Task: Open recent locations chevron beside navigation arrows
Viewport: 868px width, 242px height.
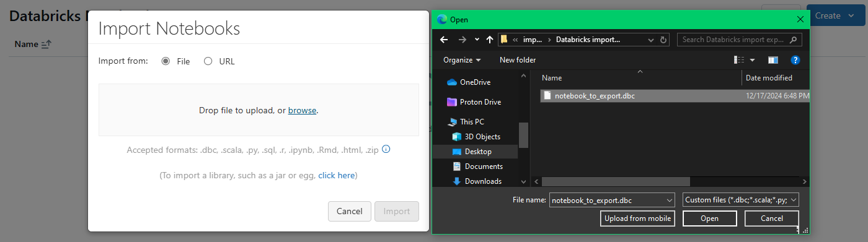Action: pos(477,40)
